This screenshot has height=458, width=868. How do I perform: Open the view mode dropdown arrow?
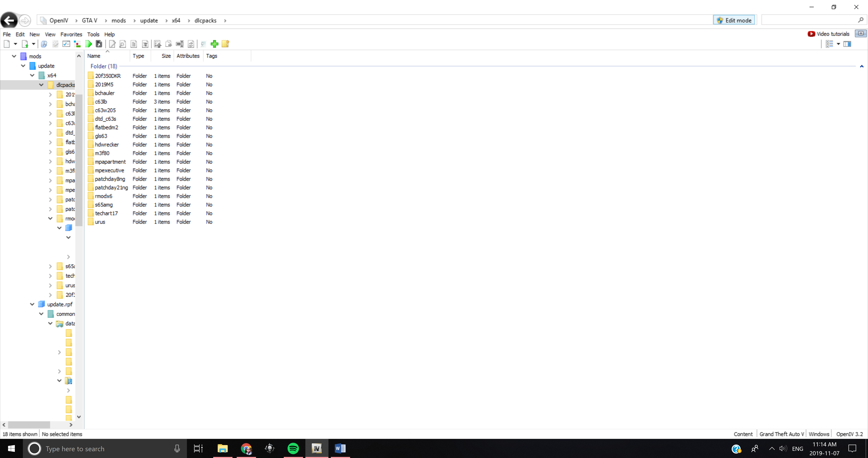838,44
